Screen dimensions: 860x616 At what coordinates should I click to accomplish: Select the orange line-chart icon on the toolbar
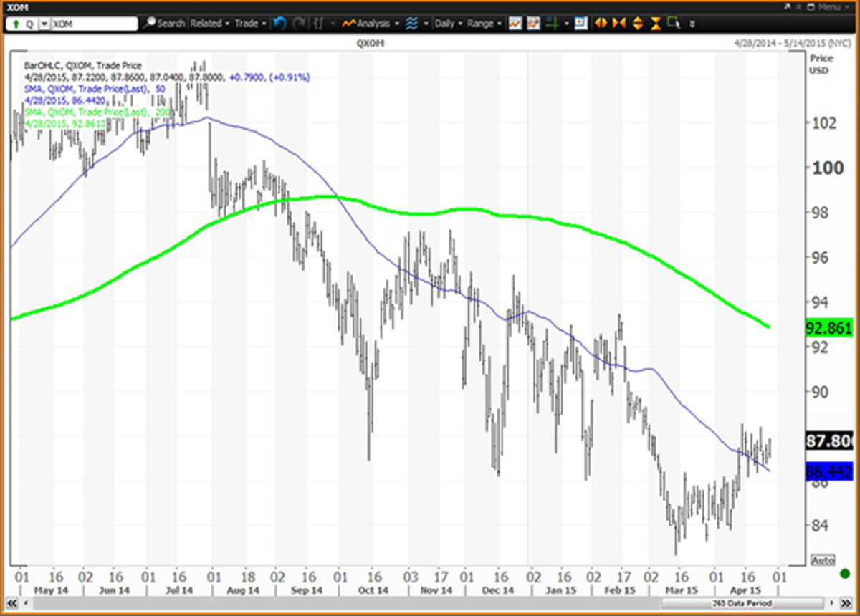pyautogui.click(x=515, y=23)
